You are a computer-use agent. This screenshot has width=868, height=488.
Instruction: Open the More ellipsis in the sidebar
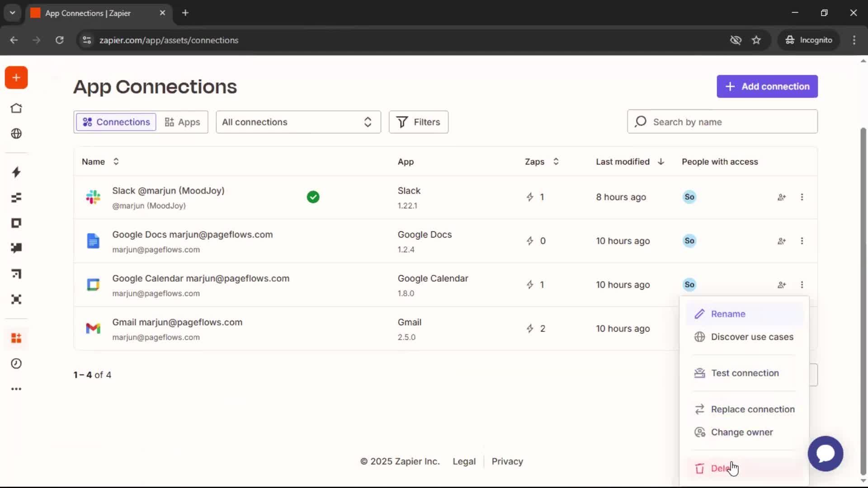pos(16,389)
